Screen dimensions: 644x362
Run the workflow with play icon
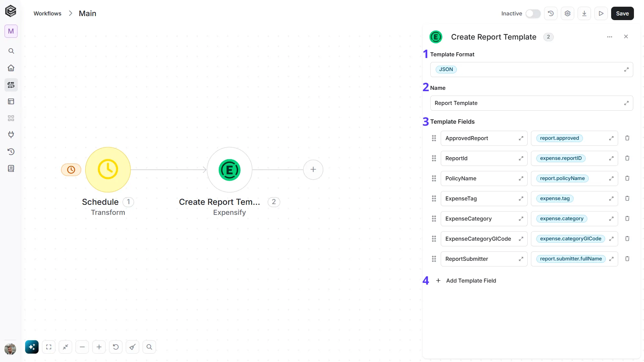coord(601,13)
